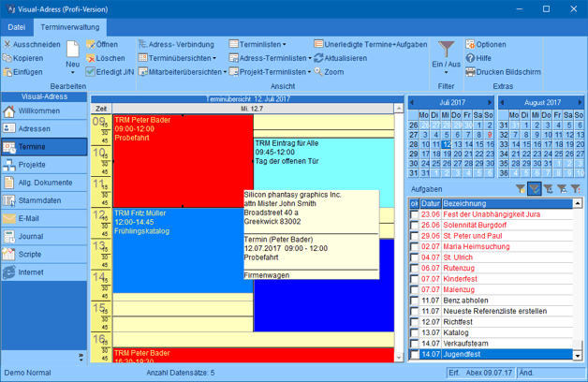Screen dimensions: 588x382
Task: Open Willkommen in sidebar
Action: point(44,111)
